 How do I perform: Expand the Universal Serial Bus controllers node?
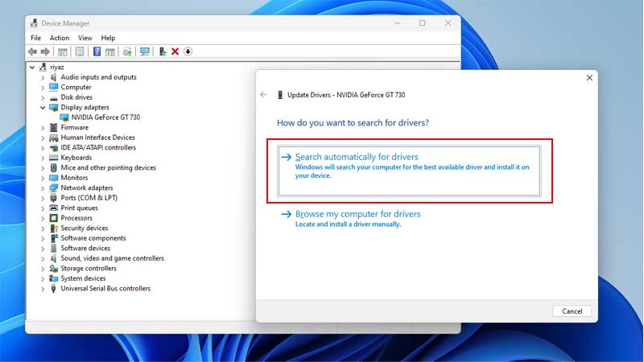tap(43, 289)
